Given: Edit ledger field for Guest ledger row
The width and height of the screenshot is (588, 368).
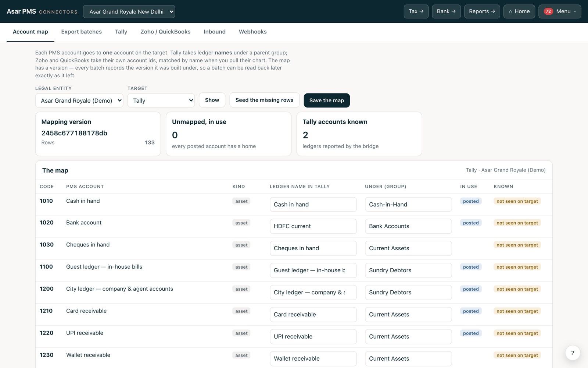Looking at the screenshot, I should pos(313,270).
